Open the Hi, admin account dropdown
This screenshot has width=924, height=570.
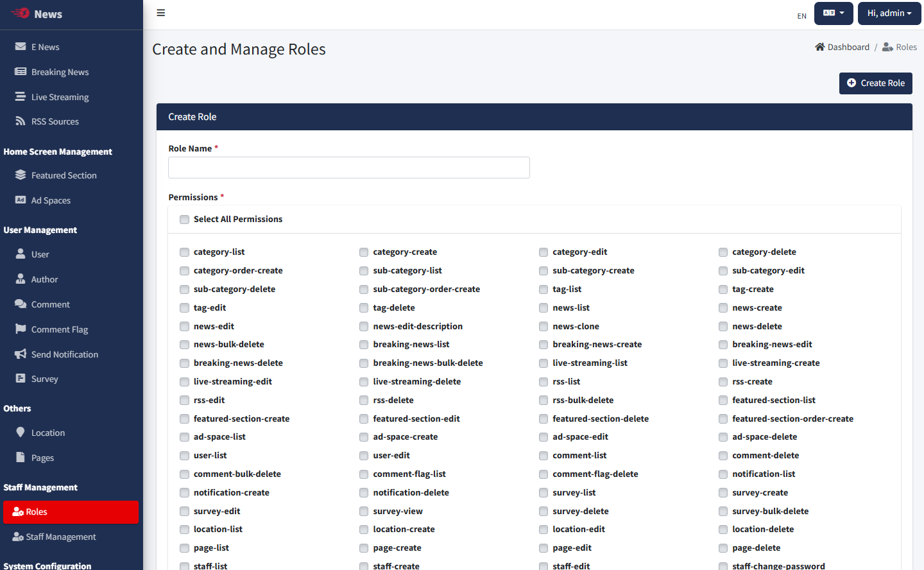(x=889, y=13)
